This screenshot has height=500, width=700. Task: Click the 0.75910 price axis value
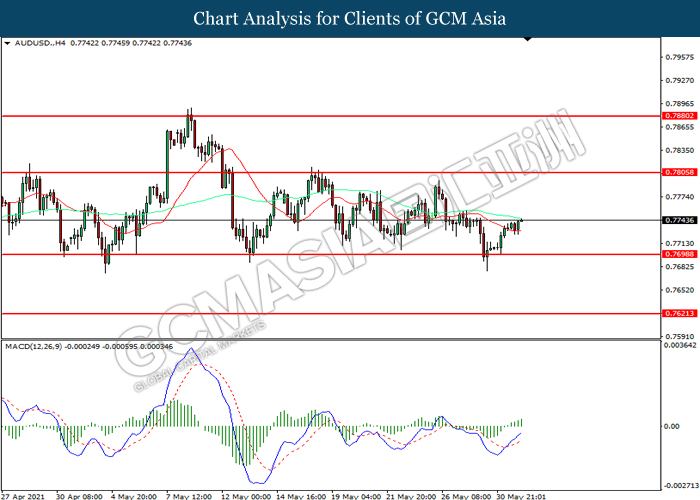(x=680, y=336)
